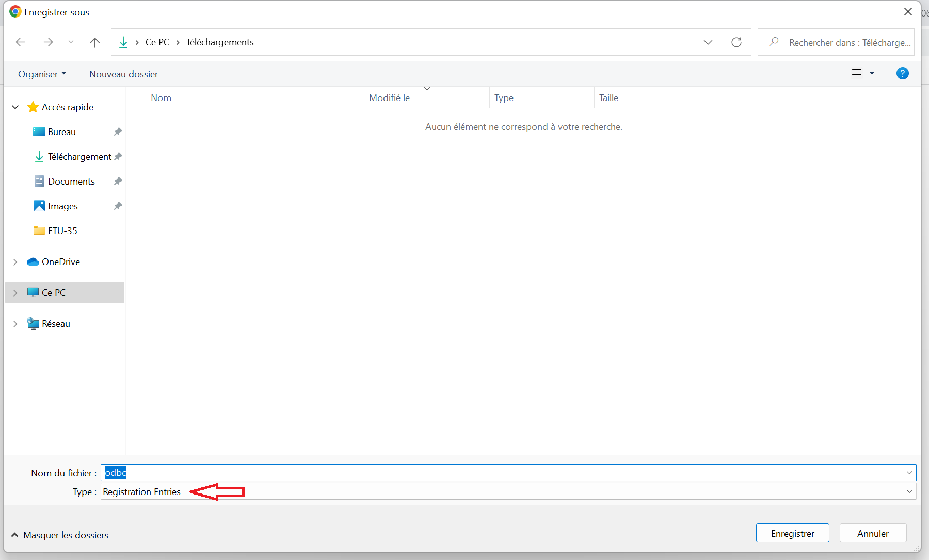Open the help question mark icon
The width and height of the screenshot is (929, 560).
pos(902,74)
